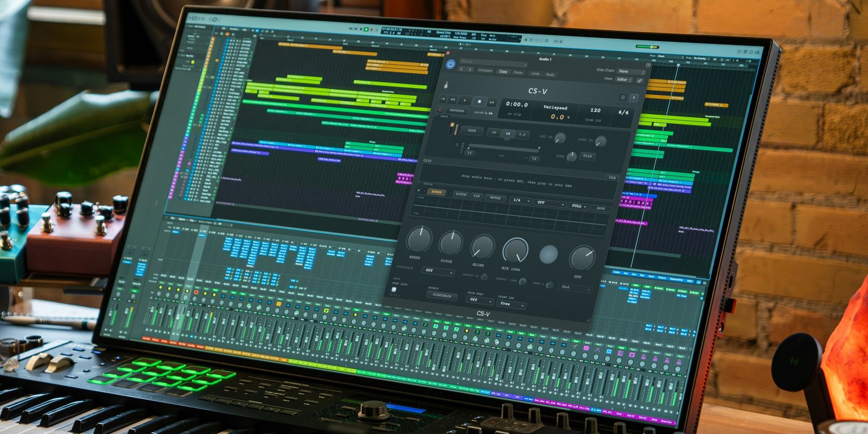Click the CS-V red record circle
Viewport: 868px width, 434px height.
(x=440, y=110)
